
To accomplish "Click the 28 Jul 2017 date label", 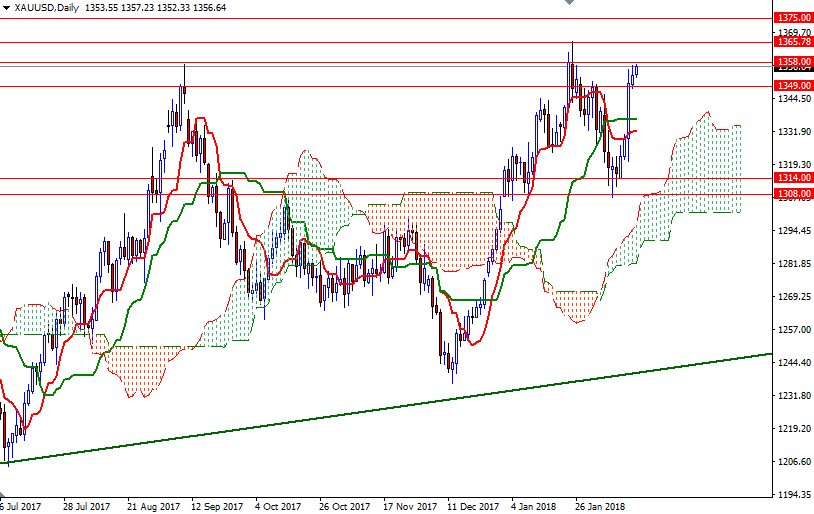I will click(x=87, y=506).
